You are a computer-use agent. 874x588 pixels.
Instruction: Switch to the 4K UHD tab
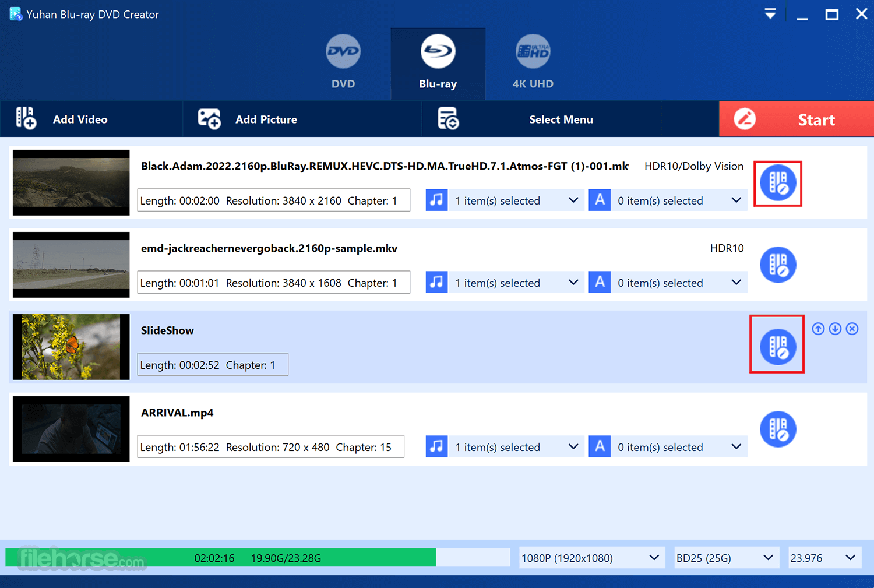click(x=533, y=63)
